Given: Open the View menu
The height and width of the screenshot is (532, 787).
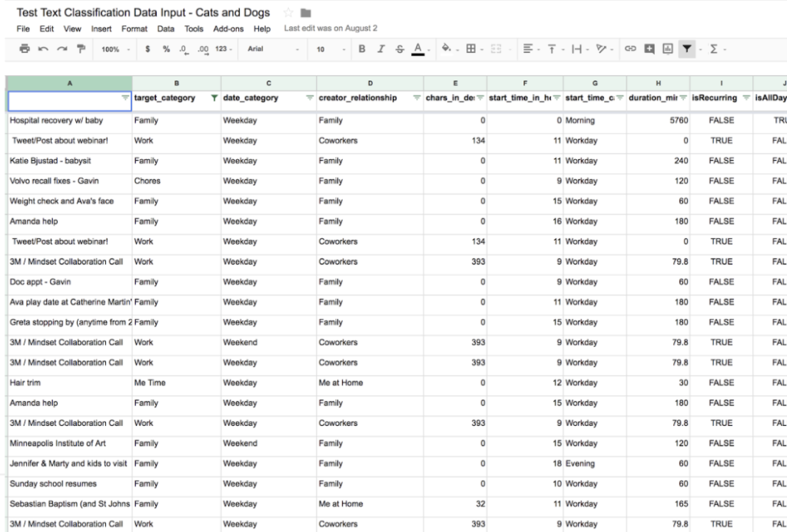Looking at the screenshot, I should pos(72,28).
